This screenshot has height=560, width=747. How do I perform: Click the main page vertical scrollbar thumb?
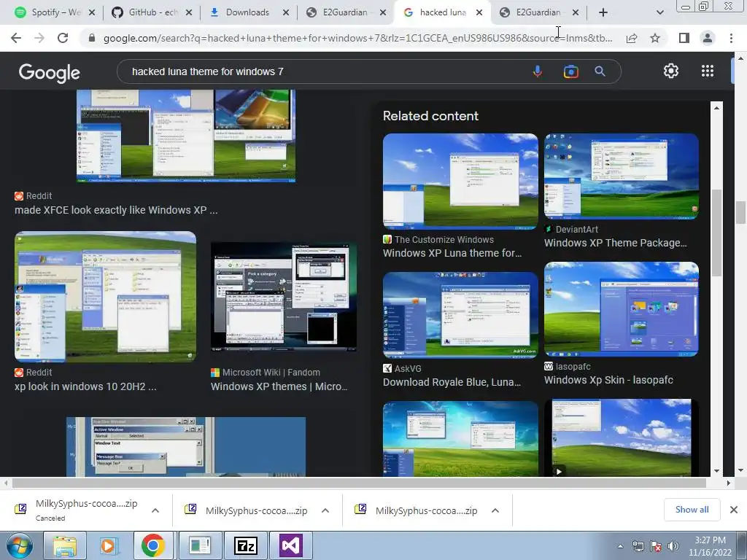(740, 212)
